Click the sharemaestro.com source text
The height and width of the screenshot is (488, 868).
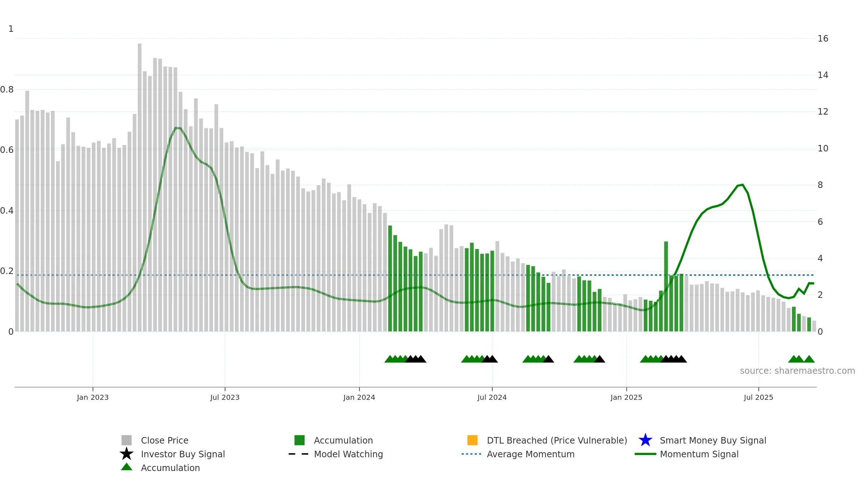point(797,371)
